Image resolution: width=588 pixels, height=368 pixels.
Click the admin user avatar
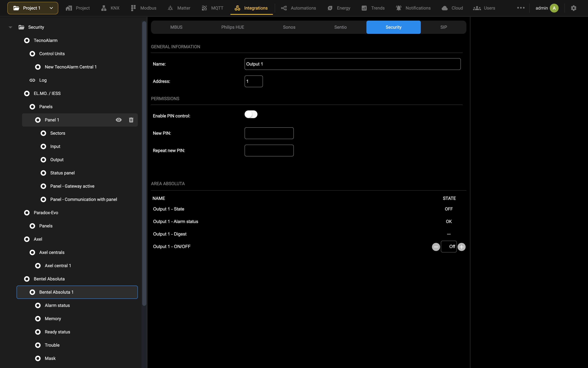point(554,8)
